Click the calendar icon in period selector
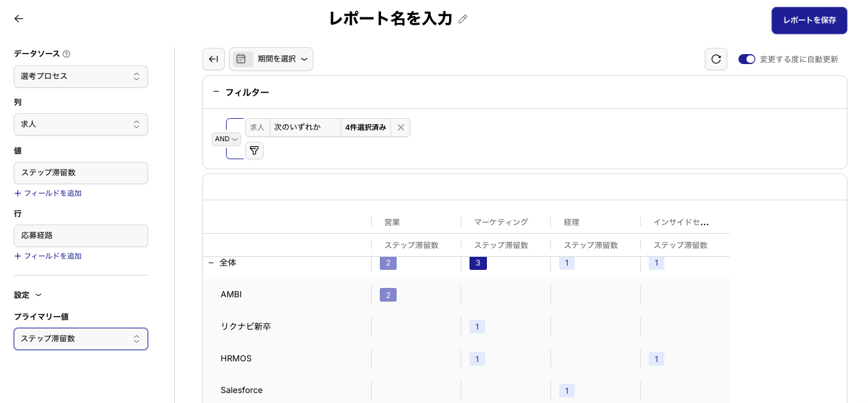The height and width of the screenshot is (403, 868). [241, 59]
